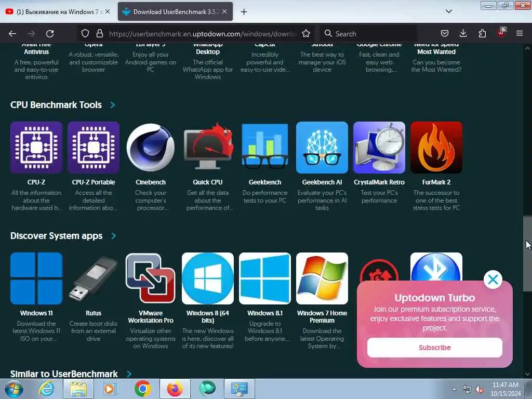The width and height of the screenshot is (532, 399).
Task: Open the Windows 8 (64 bits) icon
Action: click(208, 278)
